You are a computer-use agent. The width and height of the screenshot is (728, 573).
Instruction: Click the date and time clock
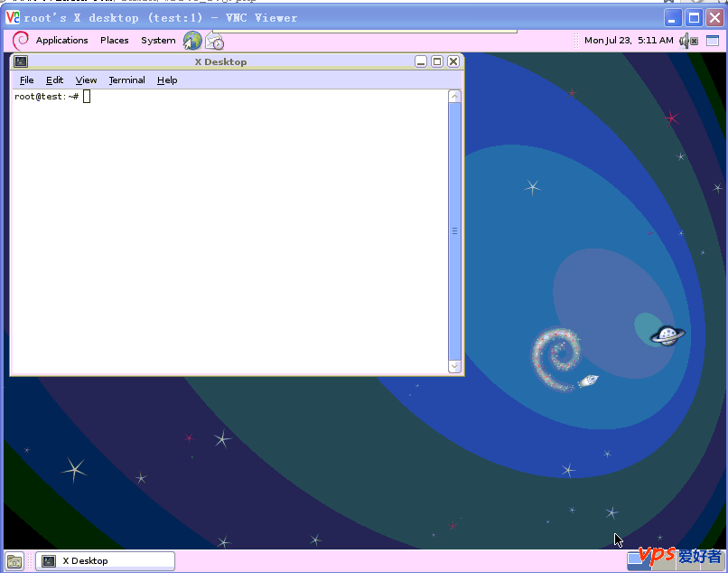point(628,41)
